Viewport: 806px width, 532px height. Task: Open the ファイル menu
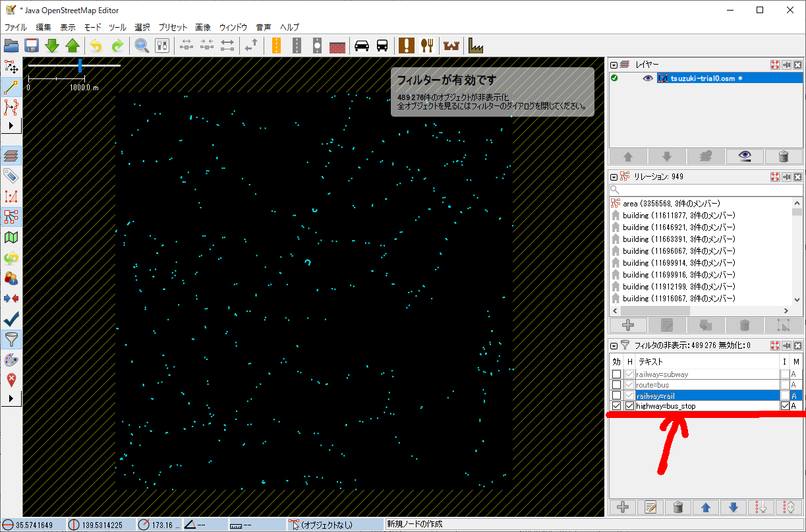click(x=16, y=27)
